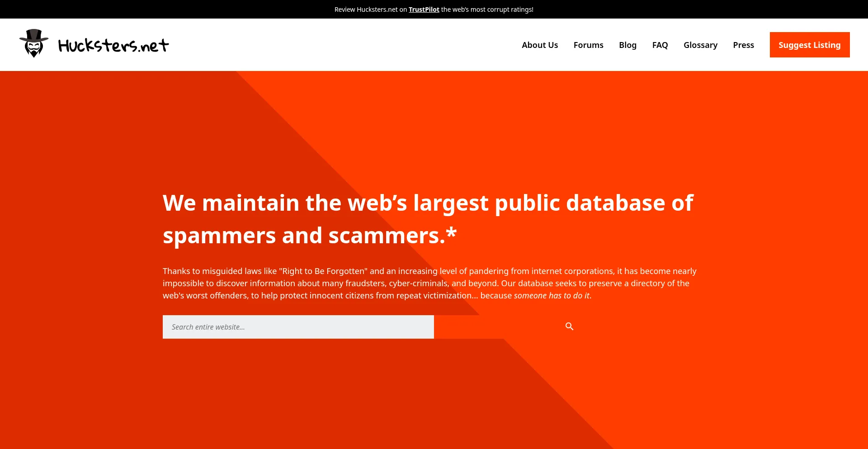Click the italic "someone has to do it" text
Screen dimensions: 868x449
pyautogui.click(x=552, y=296)
